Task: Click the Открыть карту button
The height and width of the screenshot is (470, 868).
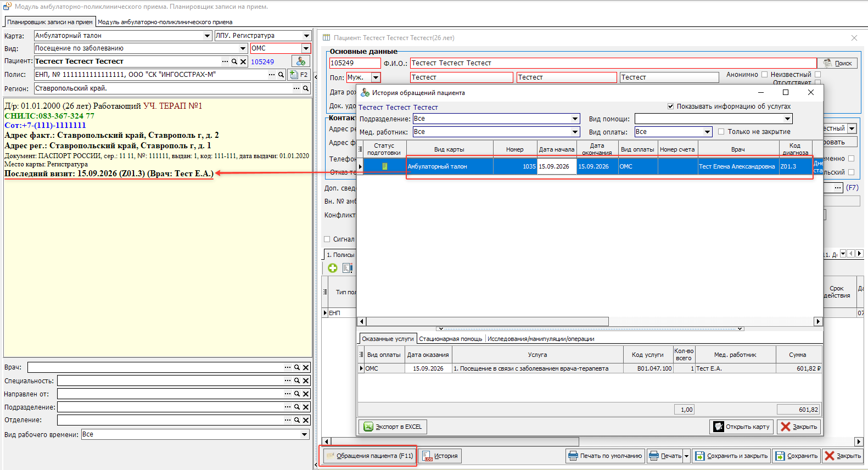Action: pyautogui.click(x=742, y=427)
